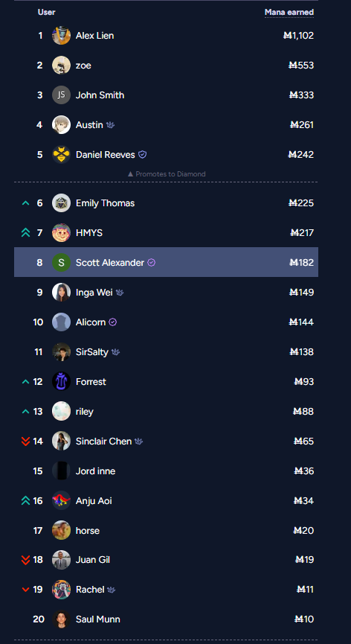This screenshot has height=644, width=351.
Task: Click Scott Alexander's verified badge icon
Action: pyautogui.click(x=151, y=263)
